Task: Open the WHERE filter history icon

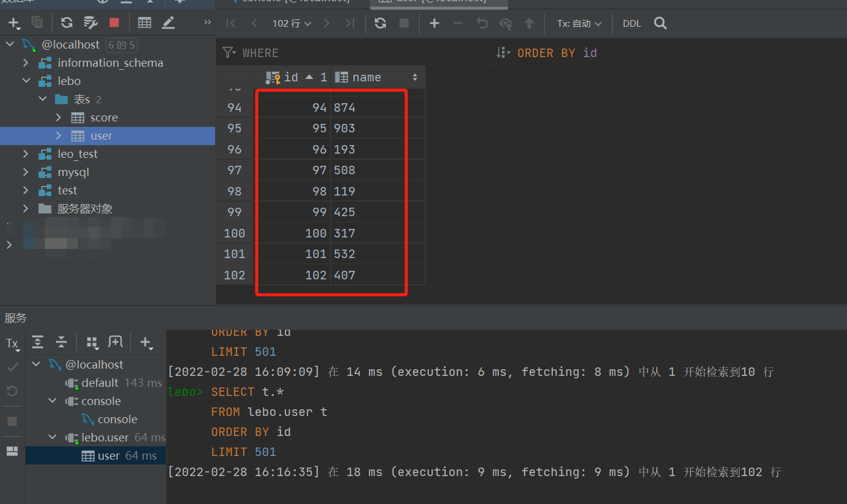Action: [230, 53]
